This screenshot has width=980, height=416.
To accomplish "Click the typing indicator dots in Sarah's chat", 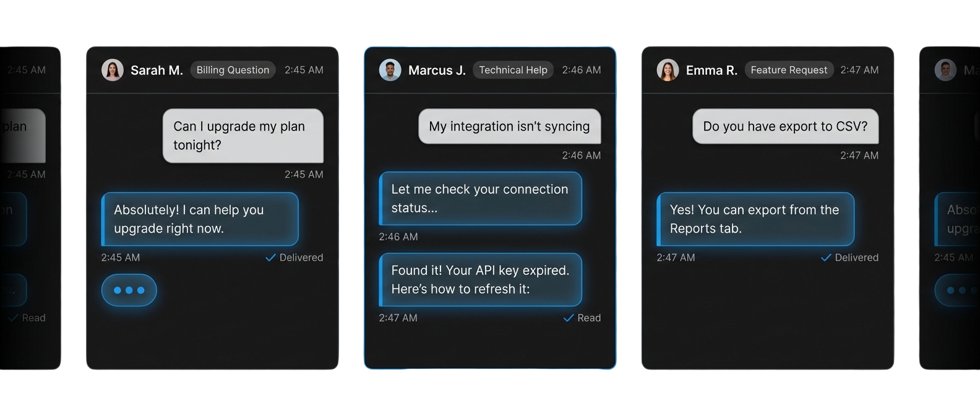I will pos(129,290).
